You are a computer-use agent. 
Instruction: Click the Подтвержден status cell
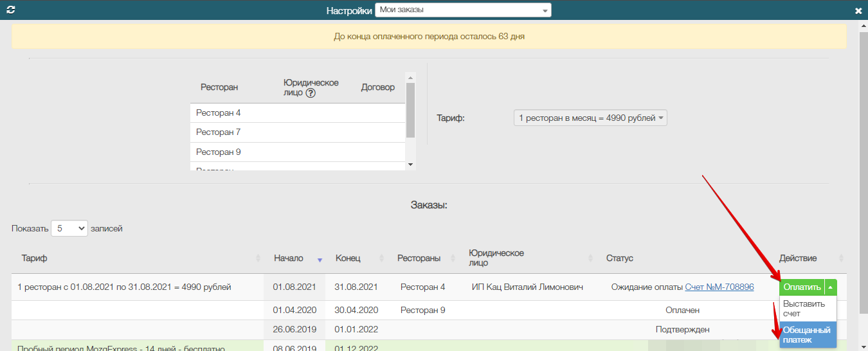pyautogui.click(x=682, y=330)
